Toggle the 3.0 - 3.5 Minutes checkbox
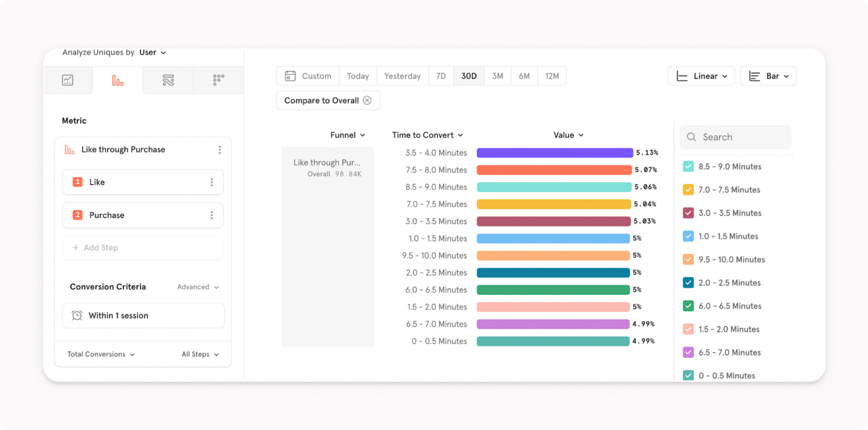 (688, 213)
